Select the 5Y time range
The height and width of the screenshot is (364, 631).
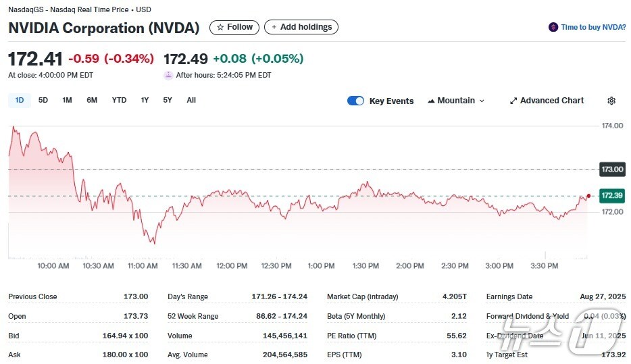[168, 100]
